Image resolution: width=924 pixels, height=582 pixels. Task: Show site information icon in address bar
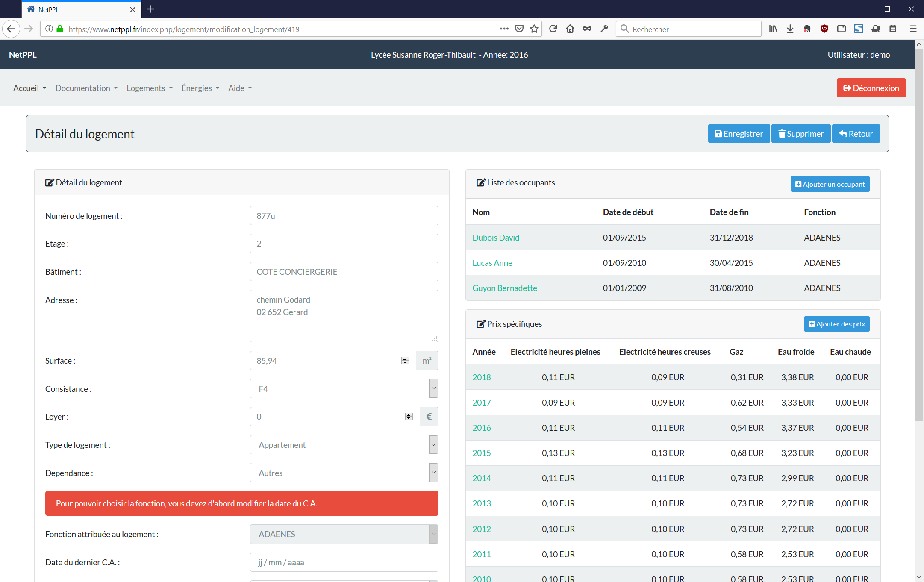coord(49,29)
